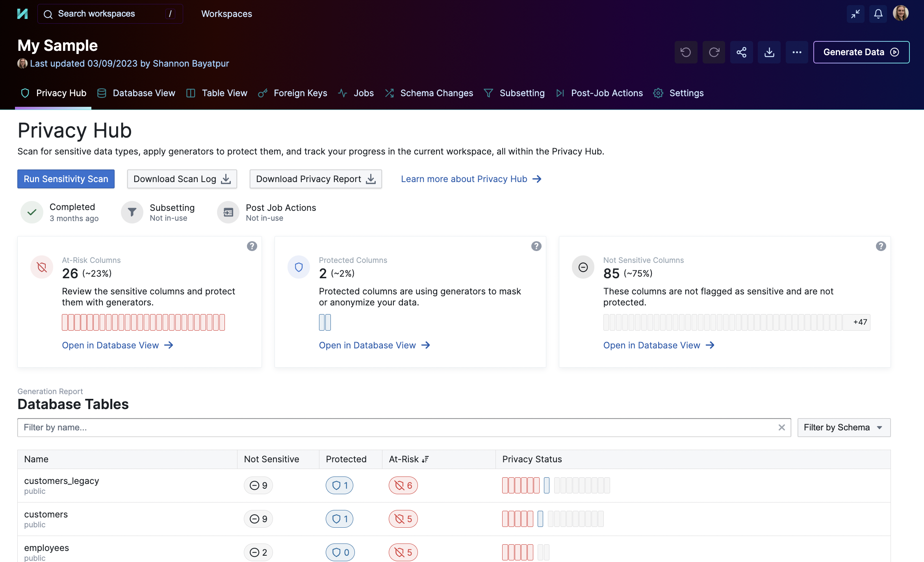This screenshot has height=562, width=924.
Task: Click the Run Sensitivity Scan button
Action: coord(66,179)
